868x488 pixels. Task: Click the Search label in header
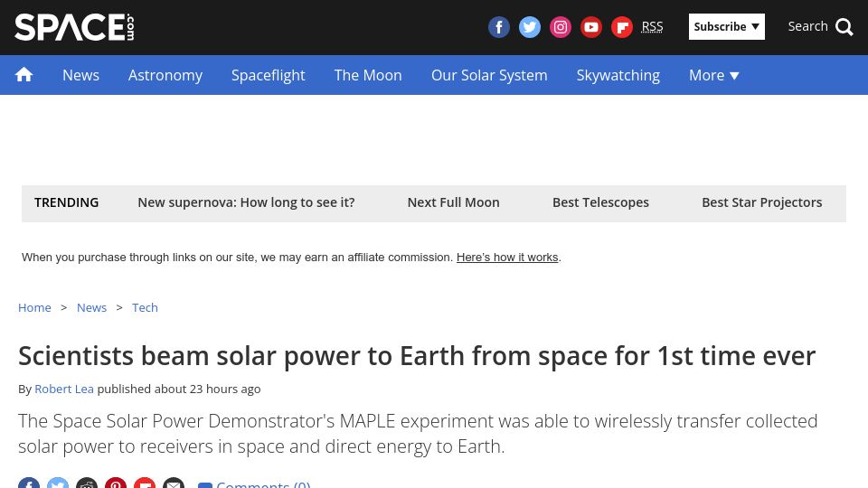point(807,26)
